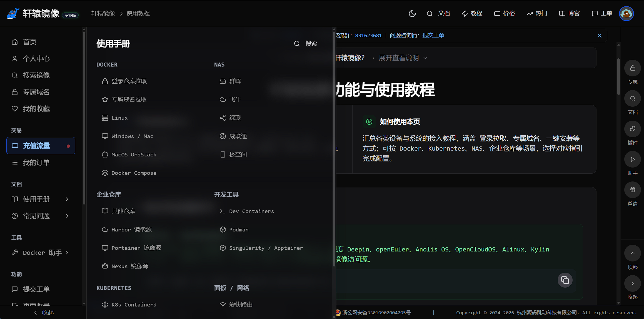The image size is (644, 319).
Task: Click 搜索 in 使用手册 panel
Action: pyautogui.click(x=306, y=44)
